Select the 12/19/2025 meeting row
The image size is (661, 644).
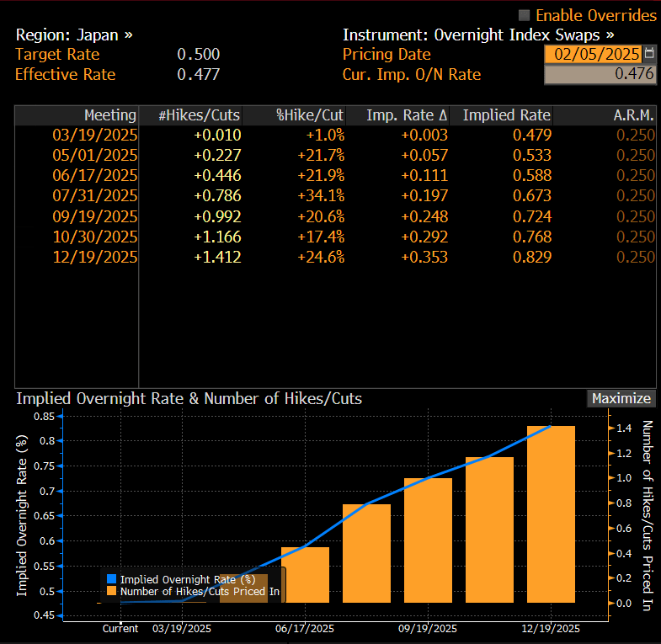(x=335, y=257)
